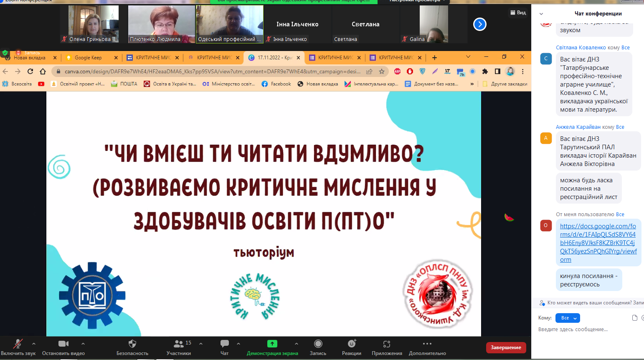This screenshot has height=360, width=644.
Task: Switch to the Google Keep tab
Action: [88, 58]
